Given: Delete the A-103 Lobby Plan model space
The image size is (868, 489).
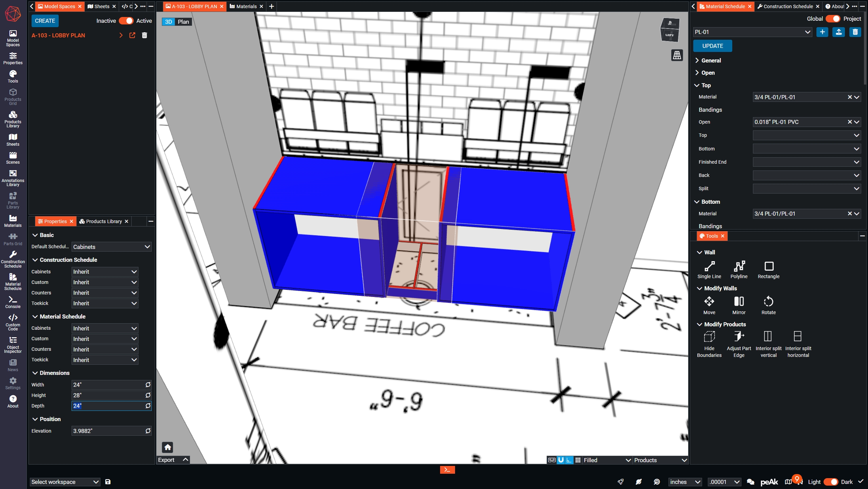Looking at the screenshot, I should click(144, 35).
